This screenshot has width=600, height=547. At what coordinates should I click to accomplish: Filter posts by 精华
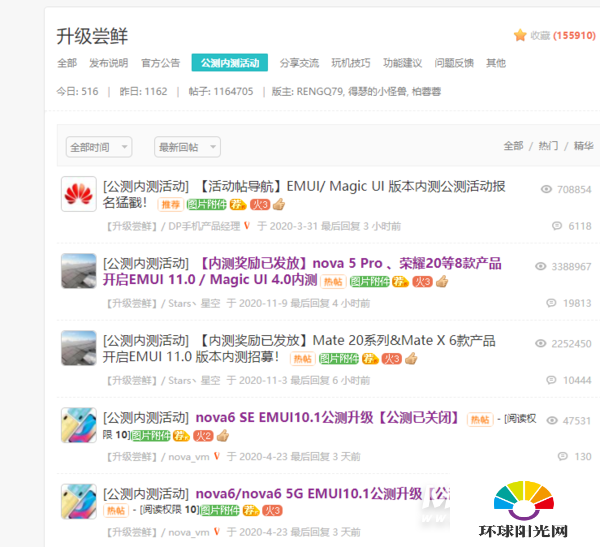click(584, 146)
